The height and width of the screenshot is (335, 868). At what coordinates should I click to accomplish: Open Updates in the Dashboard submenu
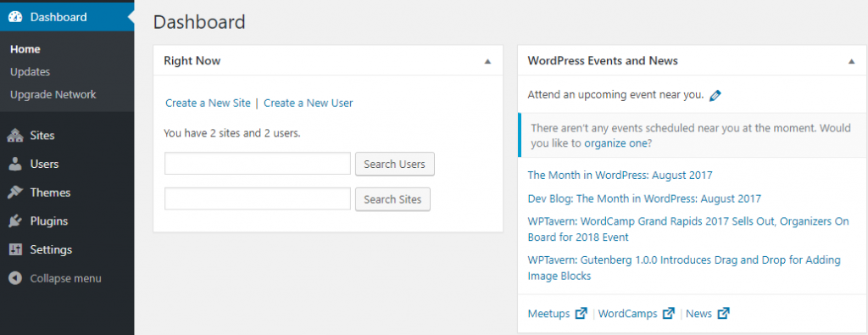point(31,72)
